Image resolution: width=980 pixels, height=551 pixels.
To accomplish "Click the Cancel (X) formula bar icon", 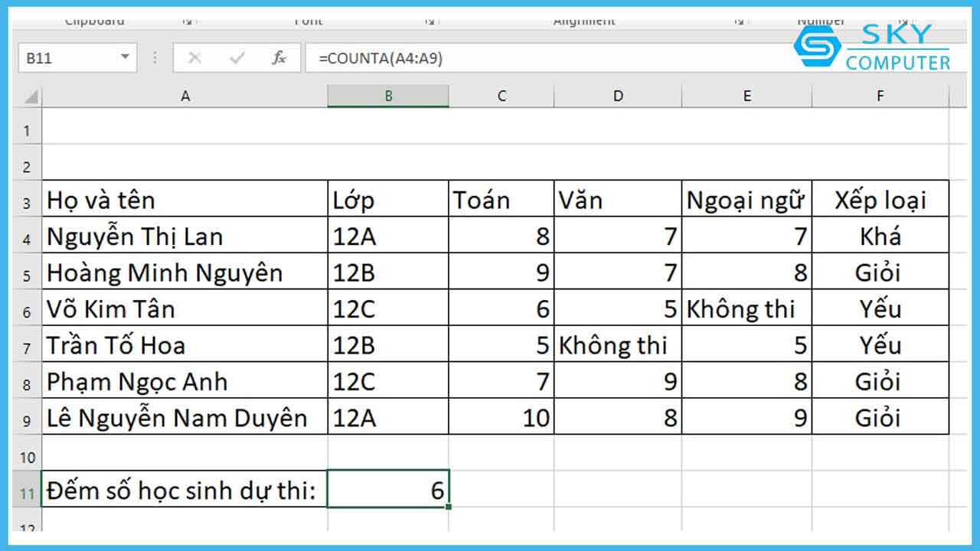I will 194,58.
